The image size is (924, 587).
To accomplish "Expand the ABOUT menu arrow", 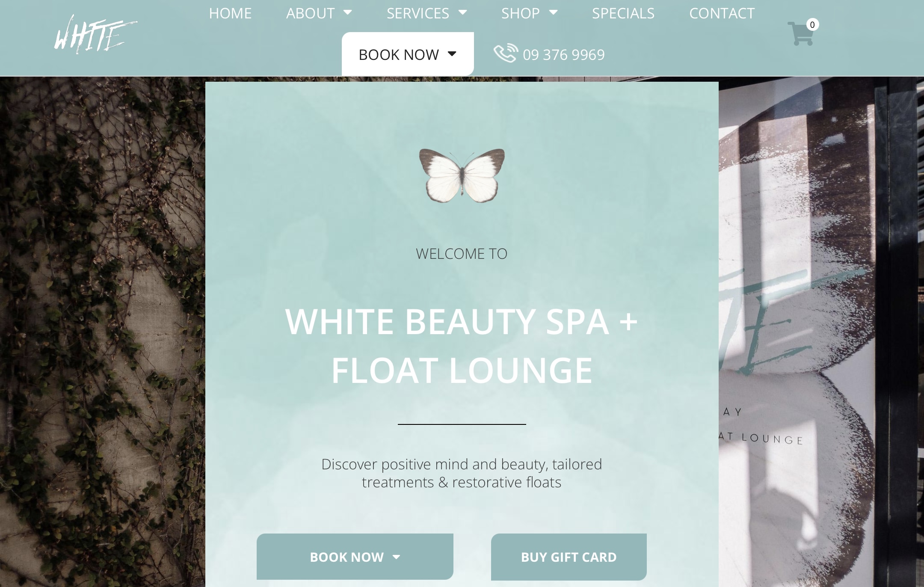I will coord(348,12).
